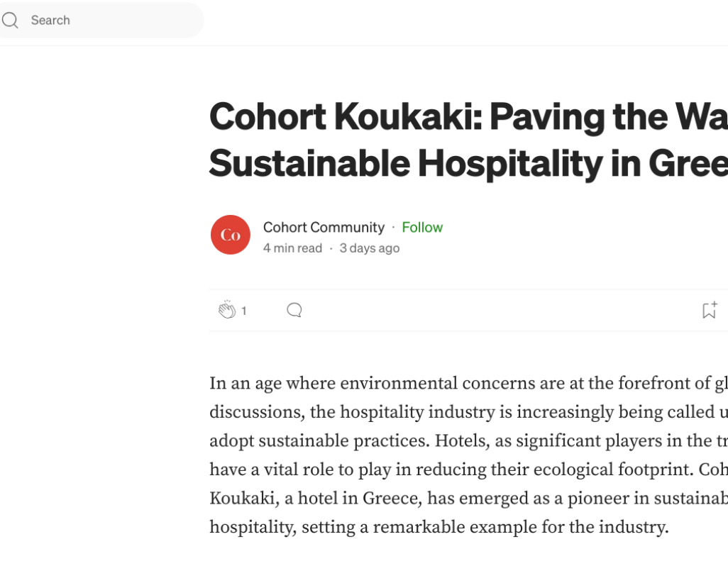Viewport: 728px width, 583px height.
Task: Open the Cohort Community author profile name
Action: [x=324, y=227]
